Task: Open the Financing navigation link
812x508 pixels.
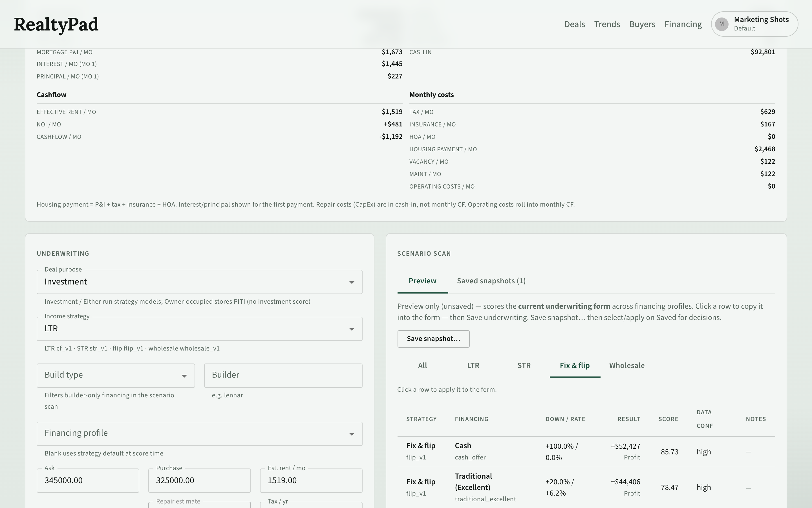Action: (683, 24)
